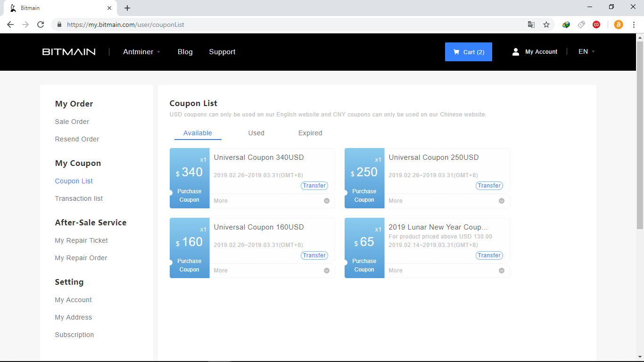Click the orange Bitcoin extension icon
The height and width of the screenshot is (362, 644).
(x=619, y=25)
